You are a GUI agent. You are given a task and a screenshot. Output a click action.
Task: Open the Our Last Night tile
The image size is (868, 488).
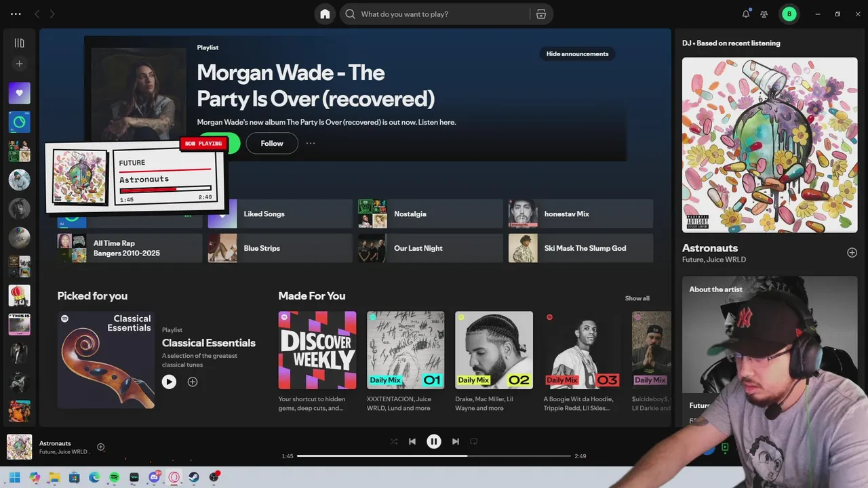click(431, 248)
